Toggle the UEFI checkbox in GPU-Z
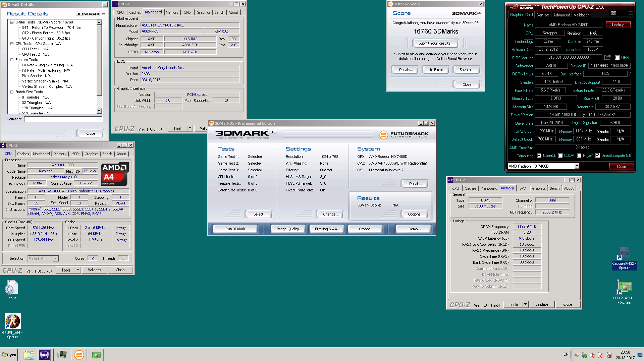Viewport: 644px width, 362px height. [x=617, y=58]
